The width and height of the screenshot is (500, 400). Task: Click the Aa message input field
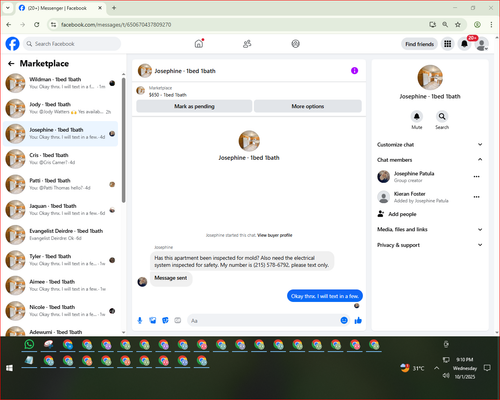point(263,321)
